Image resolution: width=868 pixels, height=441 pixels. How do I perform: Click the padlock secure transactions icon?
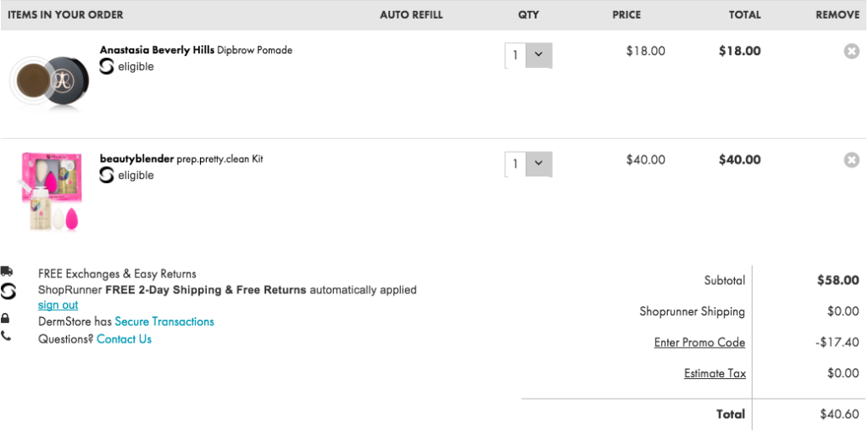pyautogui.click(x=5, y=319)
